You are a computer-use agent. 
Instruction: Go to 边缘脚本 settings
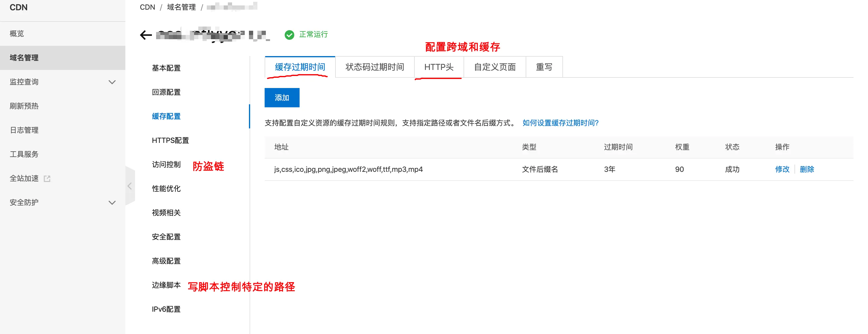[166, 285]
